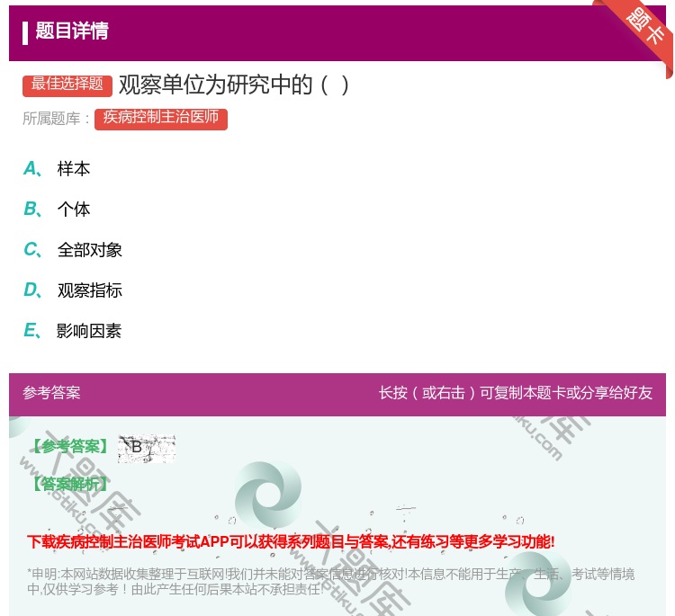Click the green 【答案解析】 label
This screenshot has width=675, height=616.
(x=70, y=484)
